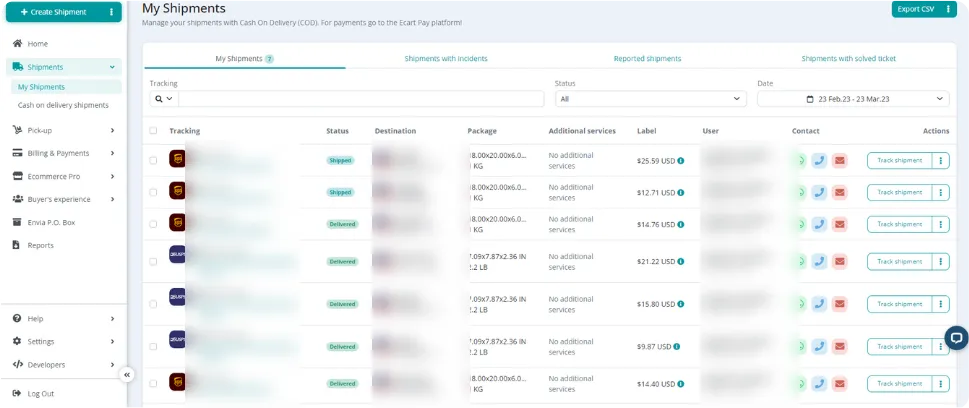Check the box for the $15.80 USD shipment

(153, 304)
